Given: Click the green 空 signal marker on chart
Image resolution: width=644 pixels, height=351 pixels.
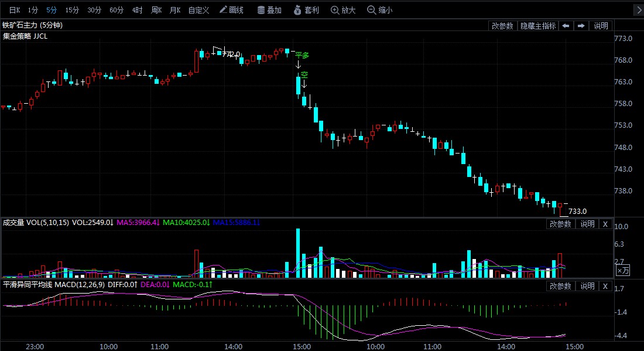Looking at the screenshot, I should pyautogui.click(x=304, y=75).
